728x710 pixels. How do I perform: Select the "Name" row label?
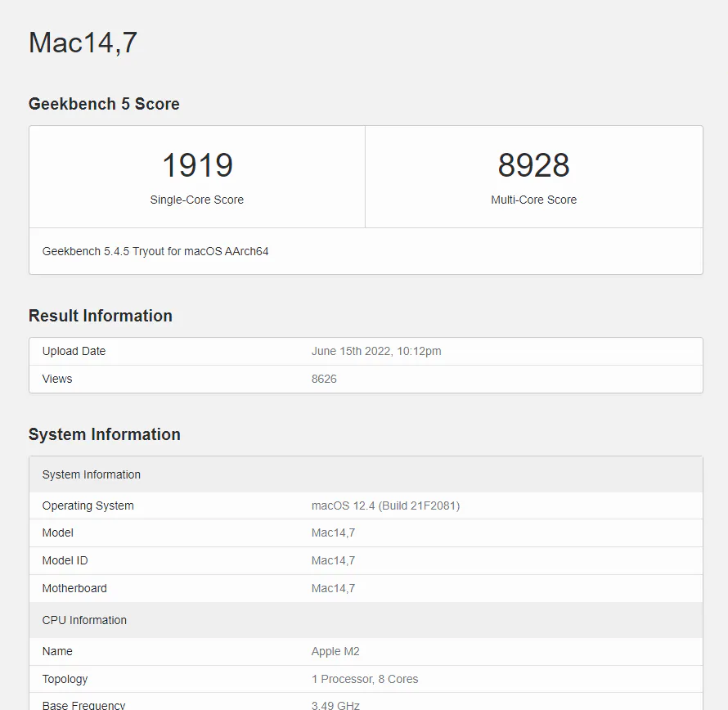click(x=57, y=651)
